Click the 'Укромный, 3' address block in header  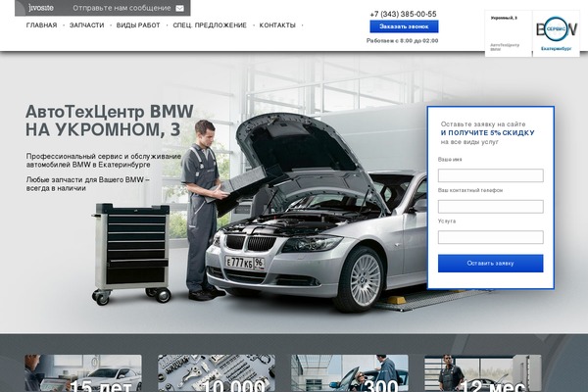509,33
